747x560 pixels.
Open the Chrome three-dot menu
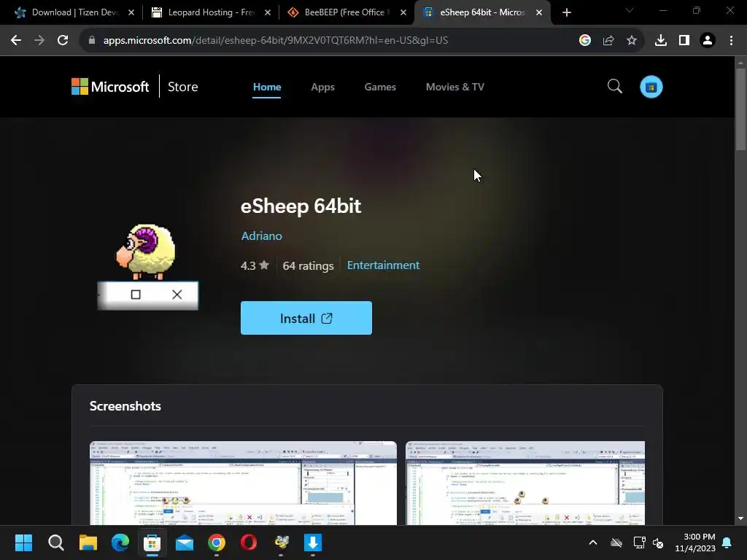(x=731, y=41)
